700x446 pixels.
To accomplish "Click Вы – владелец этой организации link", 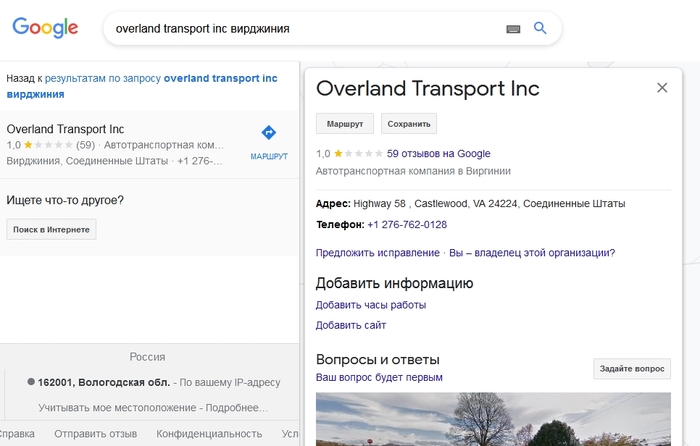I will tap(532, 253).
